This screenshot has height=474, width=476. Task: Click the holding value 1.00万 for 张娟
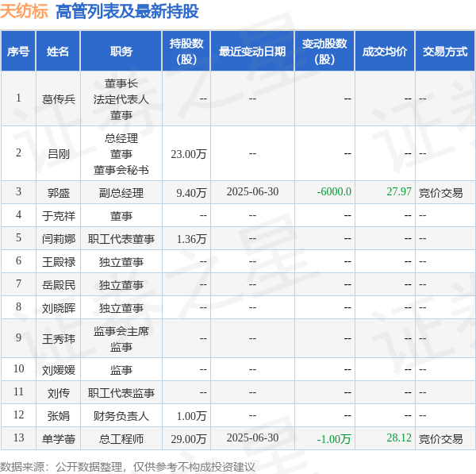tap(191, 416)
